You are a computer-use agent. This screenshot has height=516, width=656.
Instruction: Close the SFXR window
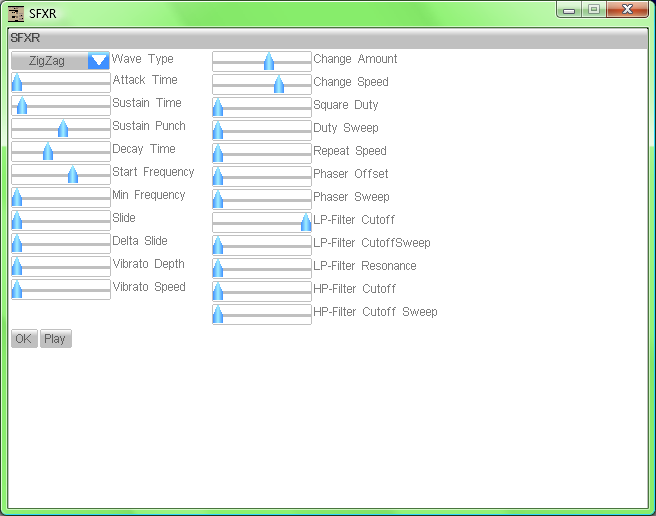click(628, 10)
